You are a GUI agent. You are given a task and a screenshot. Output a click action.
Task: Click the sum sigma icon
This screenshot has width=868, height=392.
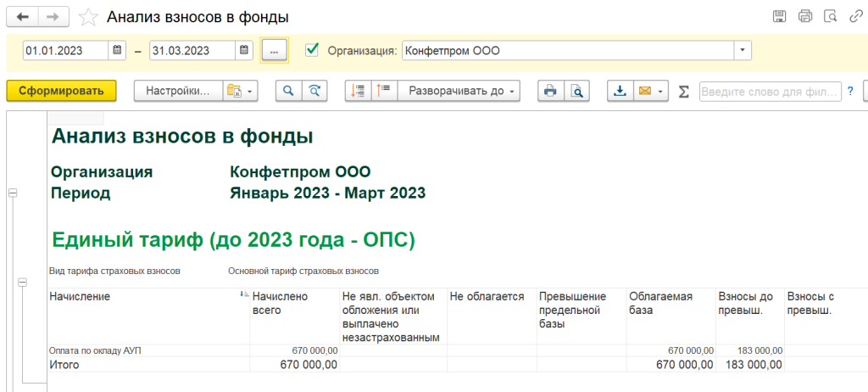pos(684,91)
